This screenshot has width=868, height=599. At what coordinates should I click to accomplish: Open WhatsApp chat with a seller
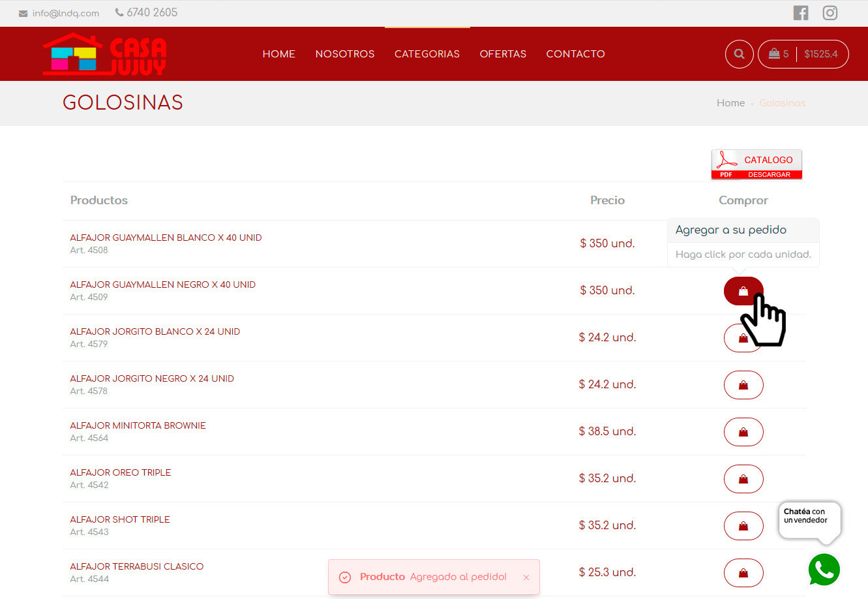click(x=824, y=570)
